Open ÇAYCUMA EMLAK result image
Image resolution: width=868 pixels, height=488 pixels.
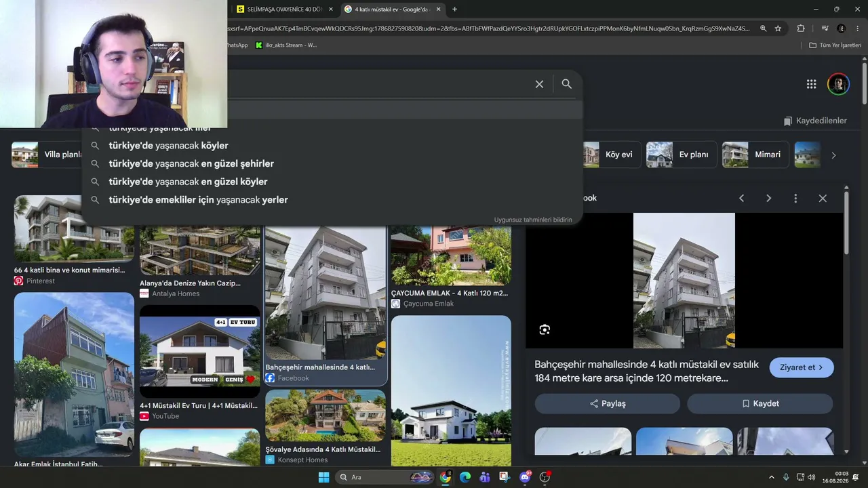coord(451,255)
